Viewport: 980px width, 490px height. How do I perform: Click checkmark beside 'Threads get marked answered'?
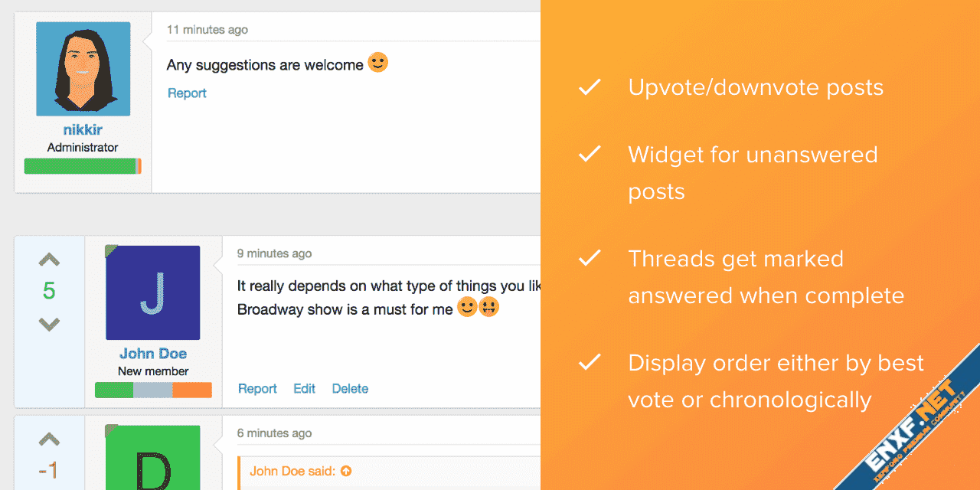point(590,259)
